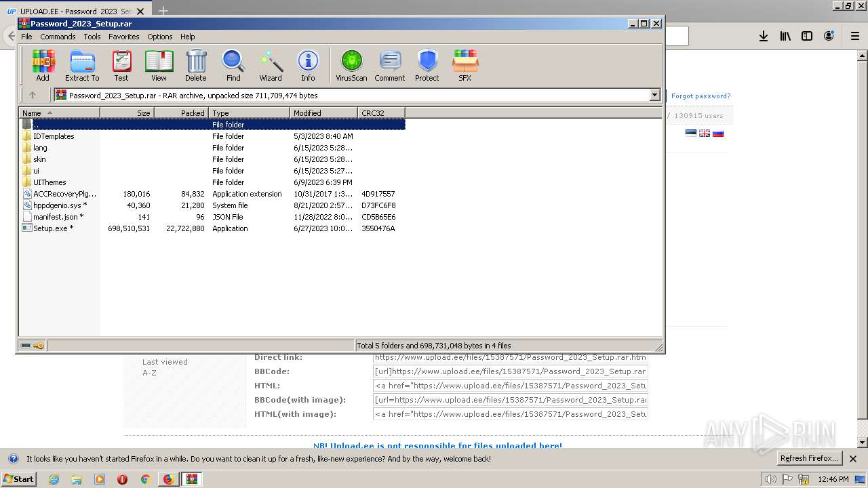Select the ui folder row
Image resolution: width=868 pixels, height=488 pixels.
(x=213, y=171)
